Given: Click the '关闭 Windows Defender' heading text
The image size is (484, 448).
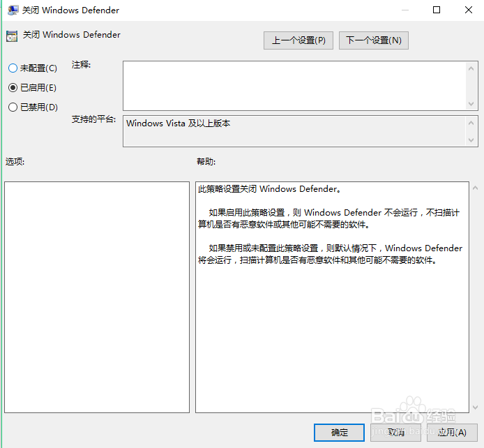Looking at the screenshot, I should [x=72, y=35].
